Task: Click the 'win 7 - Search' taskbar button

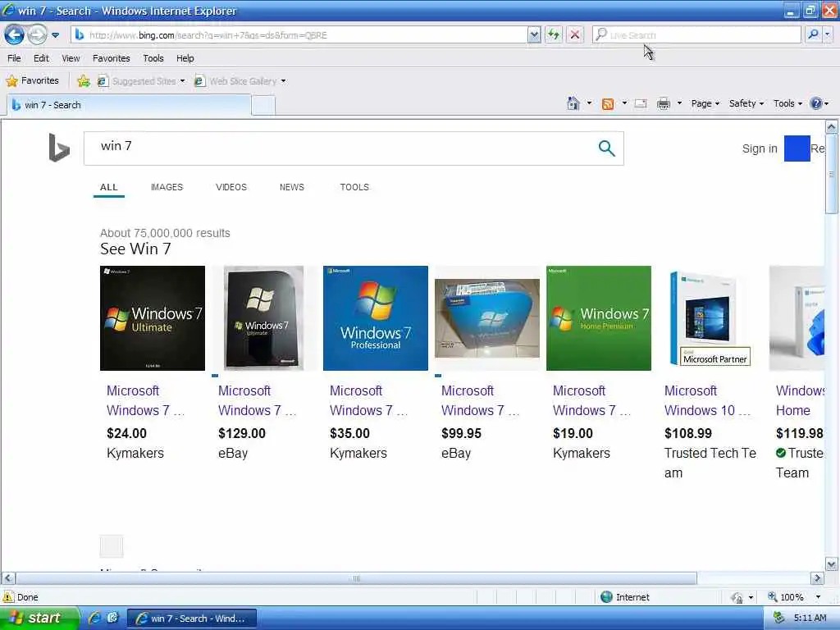Action: tap(192, 619)
